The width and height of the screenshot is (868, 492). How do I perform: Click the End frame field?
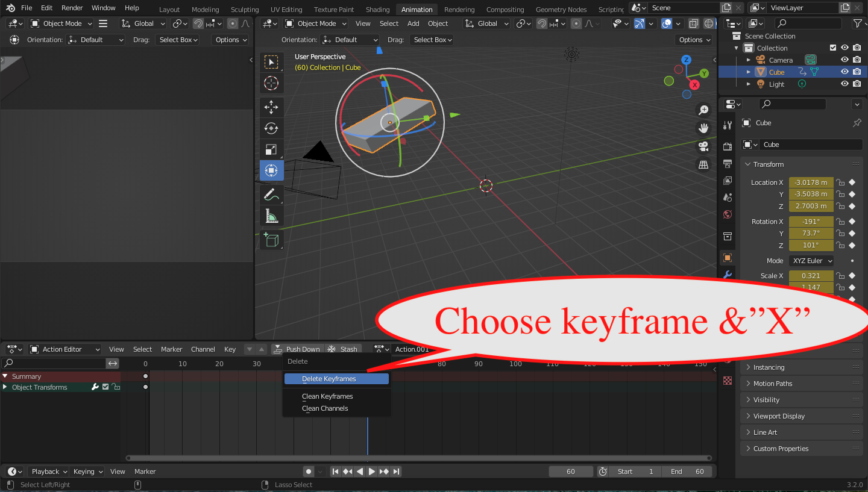[687, 472]
